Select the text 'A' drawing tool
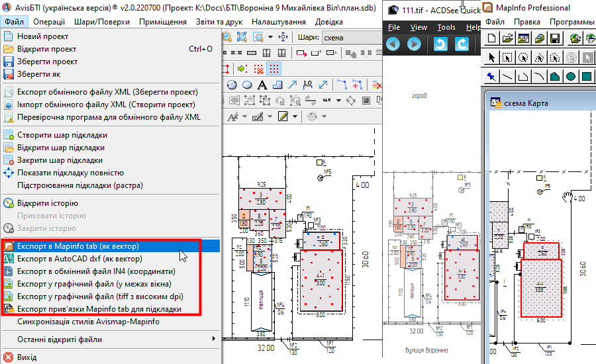596x364 pixels. click(262, 85)
